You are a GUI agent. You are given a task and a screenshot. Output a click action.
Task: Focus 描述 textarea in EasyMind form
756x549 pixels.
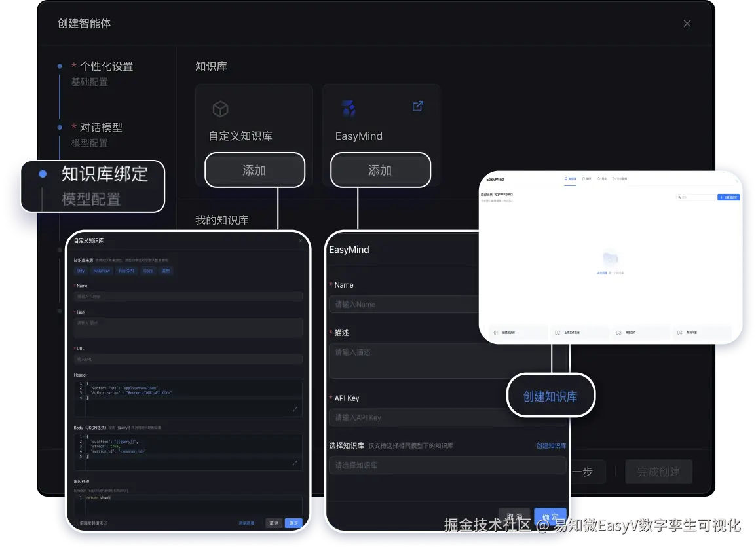447,360
